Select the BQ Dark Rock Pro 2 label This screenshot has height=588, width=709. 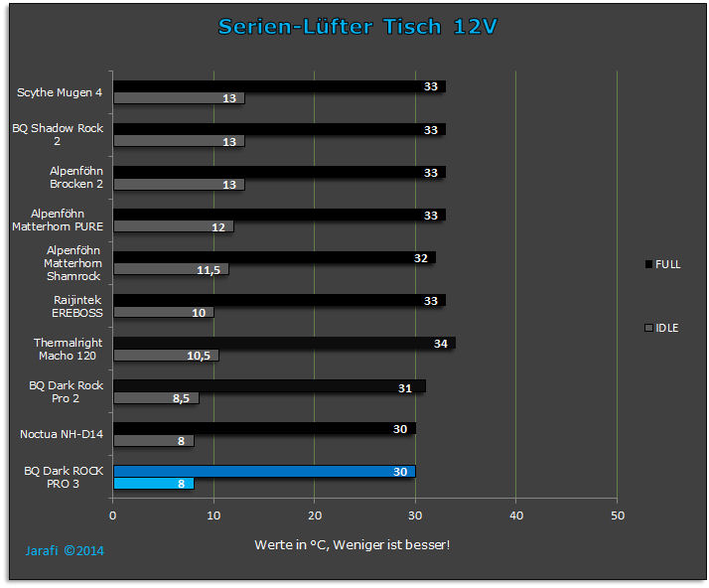[x=66, y=391]
